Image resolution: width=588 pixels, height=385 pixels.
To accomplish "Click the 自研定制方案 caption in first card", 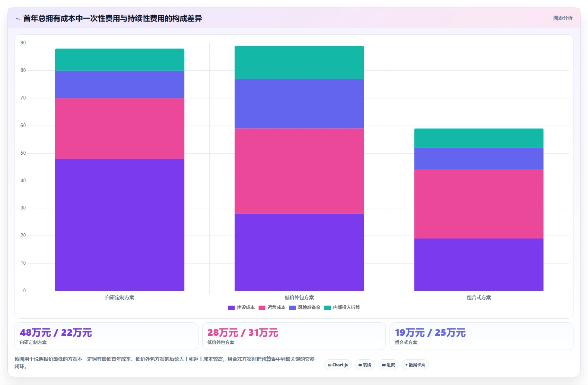I will click(x=33, y=343).
